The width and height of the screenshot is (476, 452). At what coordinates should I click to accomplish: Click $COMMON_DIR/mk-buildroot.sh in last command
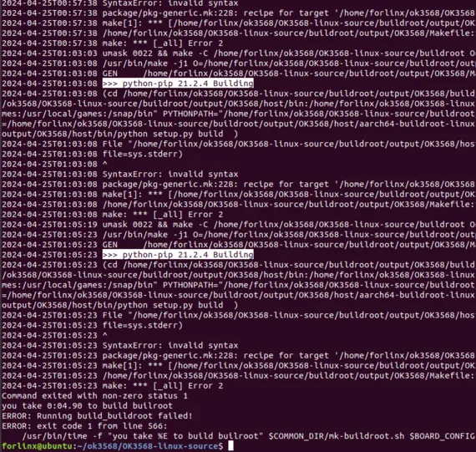[337, 436]
